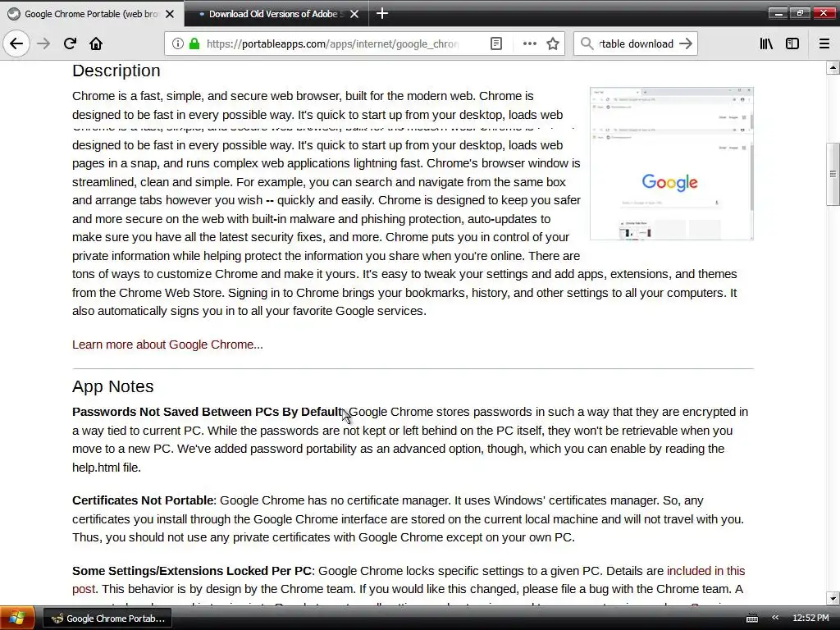Toggle reader view in address bar
The width and height of the screenshot is (840, 630).
496,44
